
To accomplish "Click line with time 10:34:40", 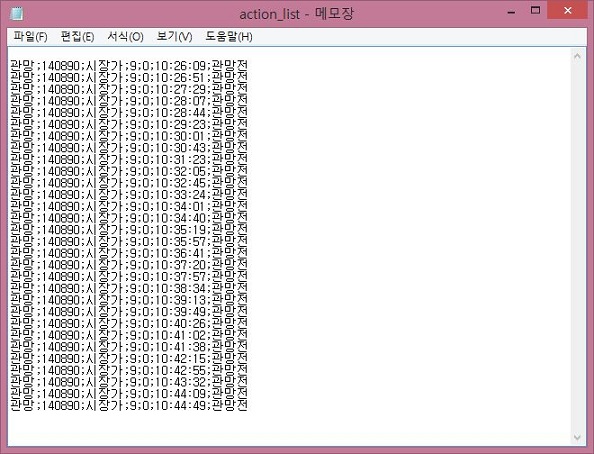I will (x=129, y=218).
